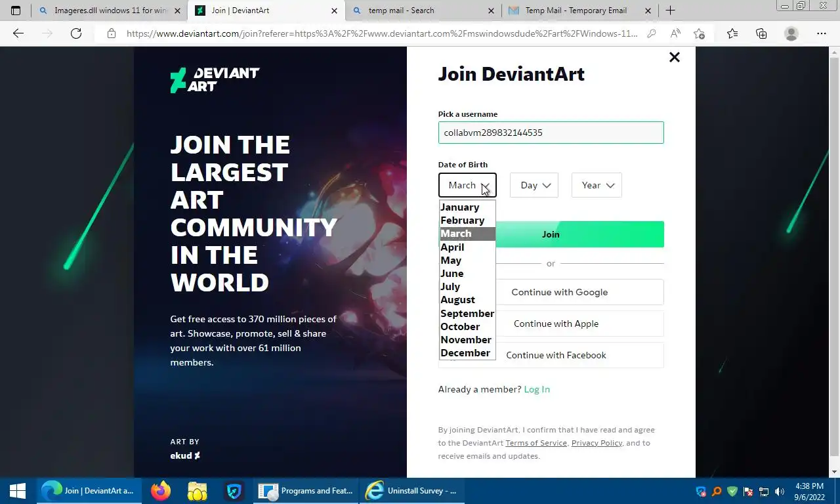This screenshot has width=840, height=504.
Task: View site information lock icon
Action: [112, 33]
